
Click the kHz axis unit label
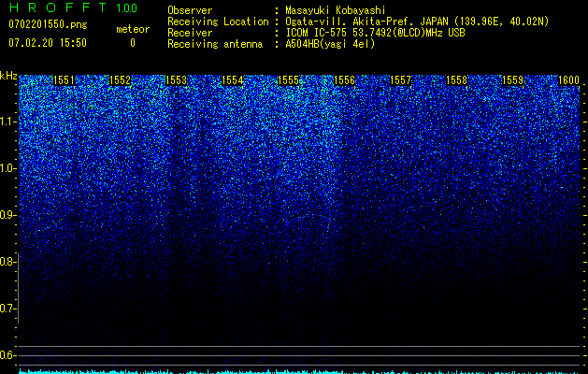tap(8, 76)
